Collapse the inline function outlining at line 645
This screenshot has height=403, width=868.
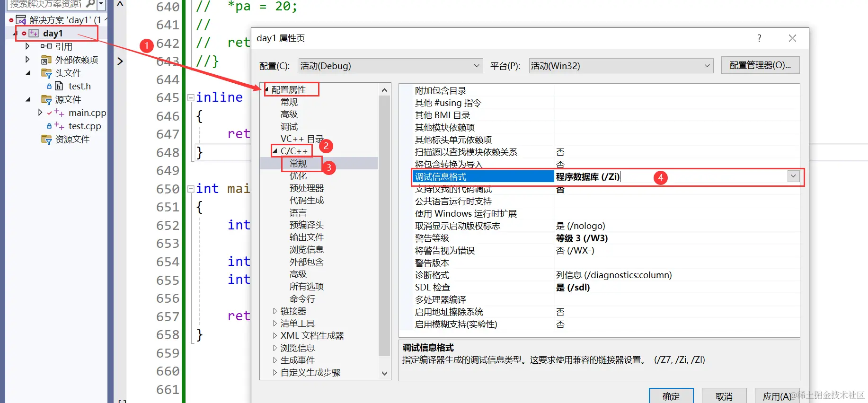pyautogui.click(x=191, y=97)
